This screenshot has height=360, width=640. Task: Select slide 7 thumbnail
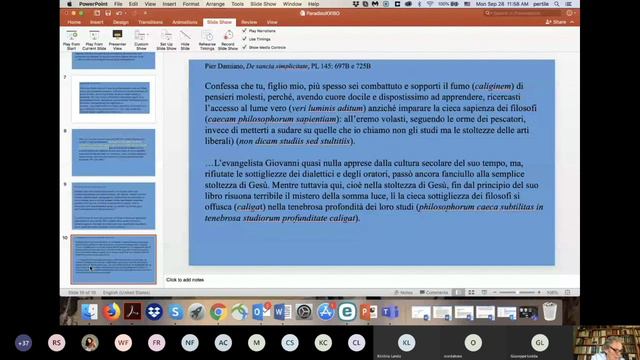tap(114, 98)
